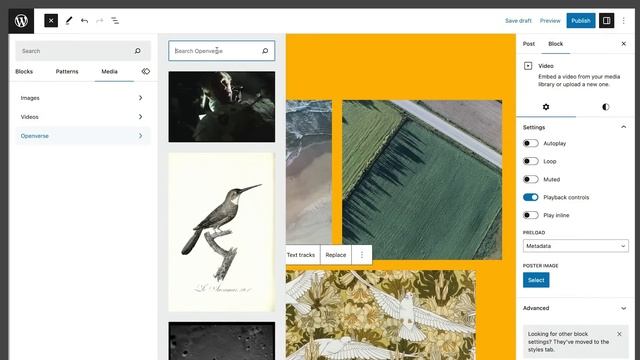Insert the dark portrait Openverse image

[x=222, y=107]
